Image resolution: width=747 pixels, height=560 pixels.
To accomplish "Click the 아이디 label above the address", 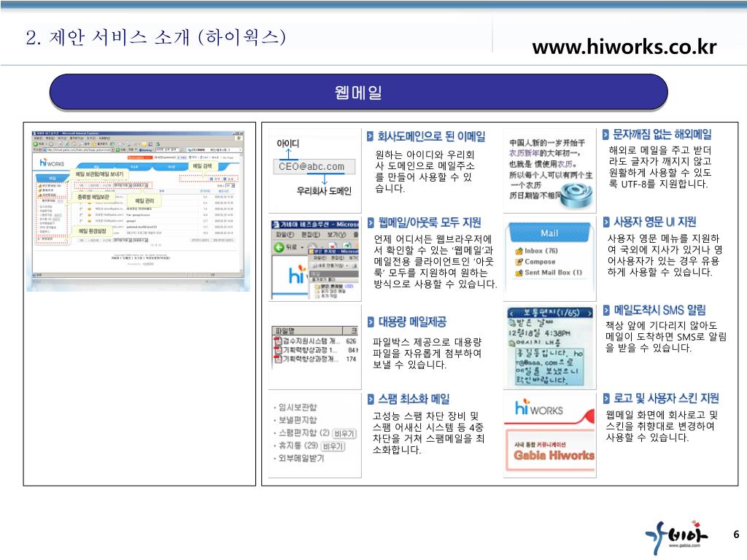I will [288, 144].
